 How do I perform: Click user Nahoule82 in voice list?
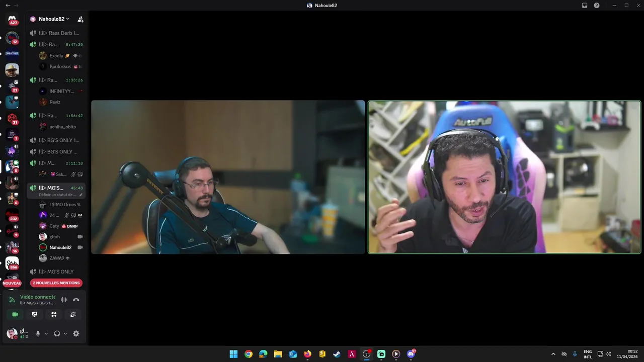point(60,247)
